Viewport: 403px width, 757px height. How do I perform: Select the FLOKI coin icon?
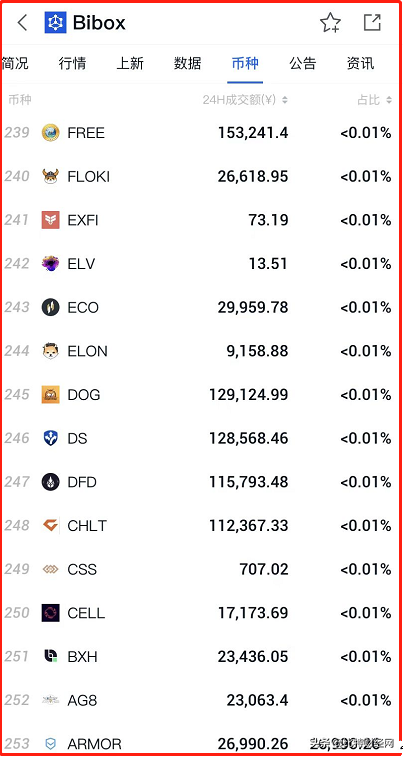pyautogui.click(x=50, y=176)
